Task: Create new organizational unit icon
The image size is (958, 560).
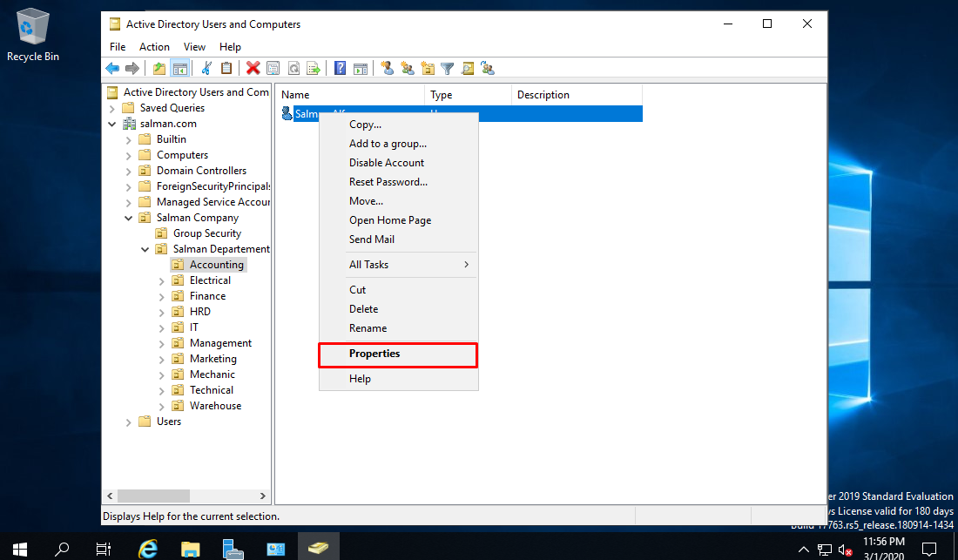Action: click(428, 69)
